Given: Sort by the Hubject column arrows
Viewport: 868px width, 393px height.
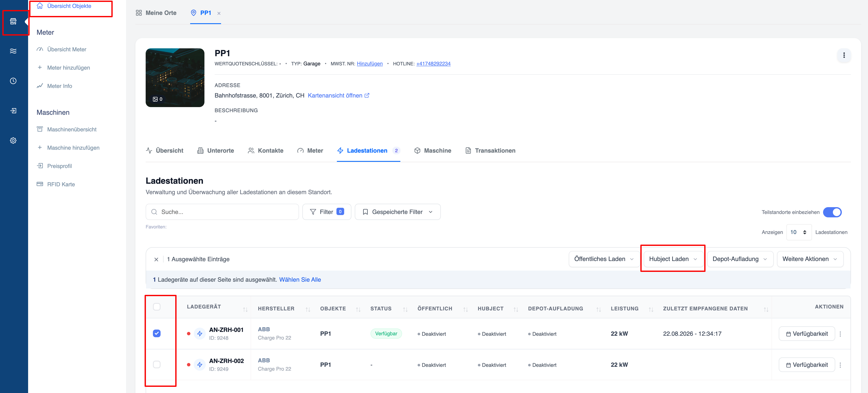Looking at the screenshot, I should 516,310.
